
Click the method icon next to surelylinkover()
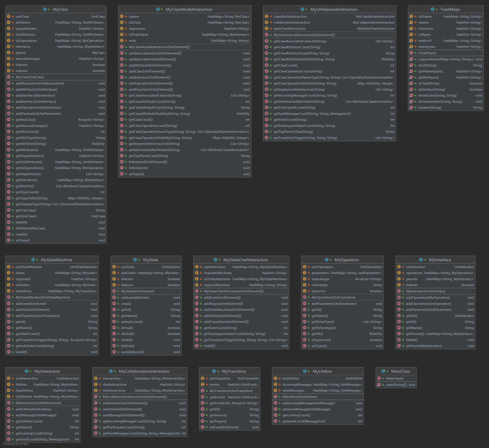point(114,352)
